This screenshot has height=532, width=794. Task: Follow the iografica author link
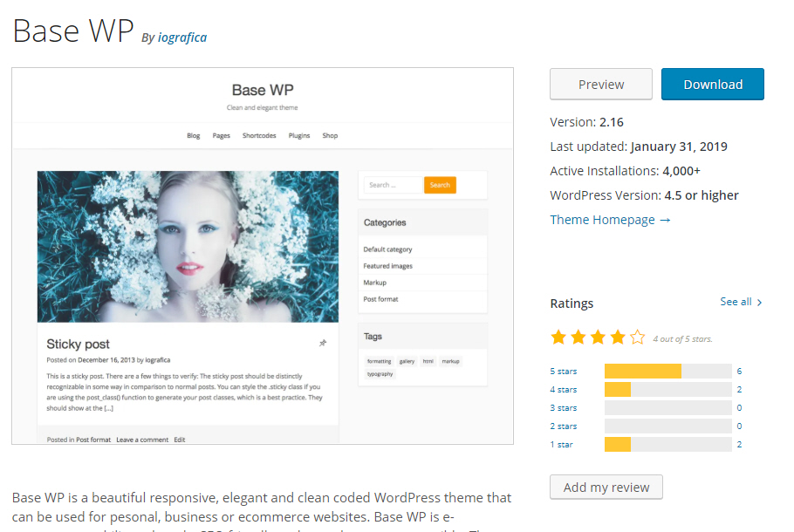click(182, 38)
